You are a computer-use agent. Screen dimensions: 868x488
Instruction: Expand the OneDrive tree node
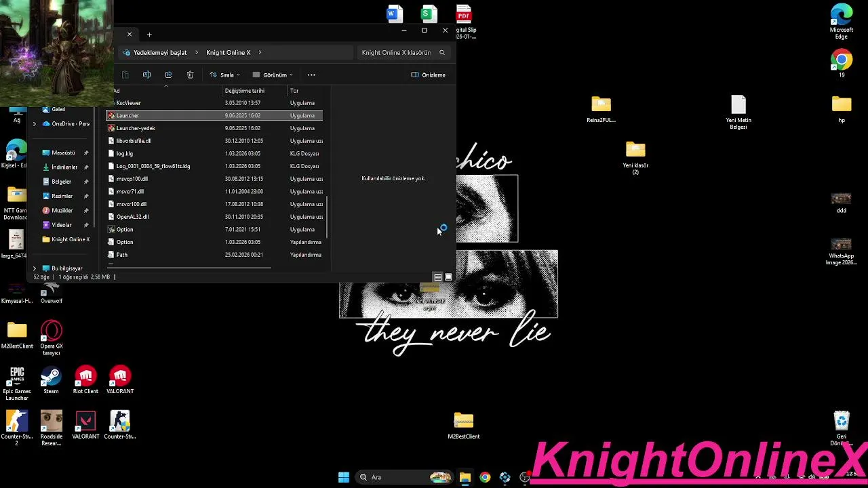click(x=35, y=124)
